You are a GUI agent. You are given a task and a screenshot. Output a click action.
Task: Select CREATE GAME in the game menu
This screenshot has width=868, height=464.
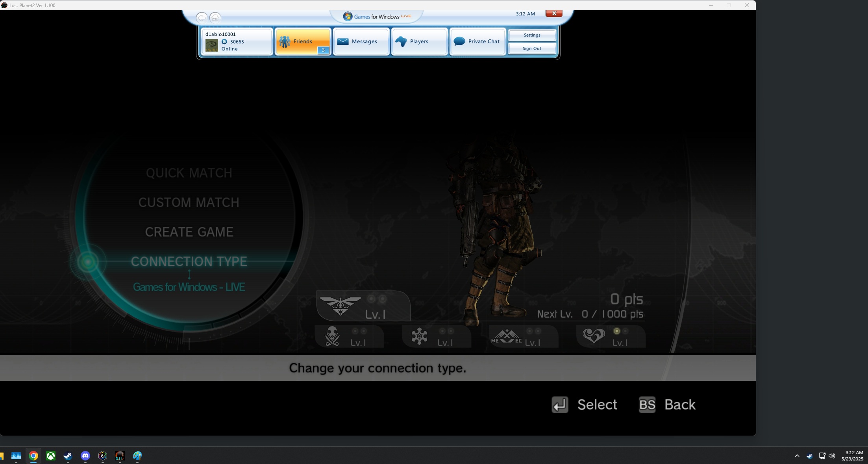pyautogui.click(x=189, y=232)
